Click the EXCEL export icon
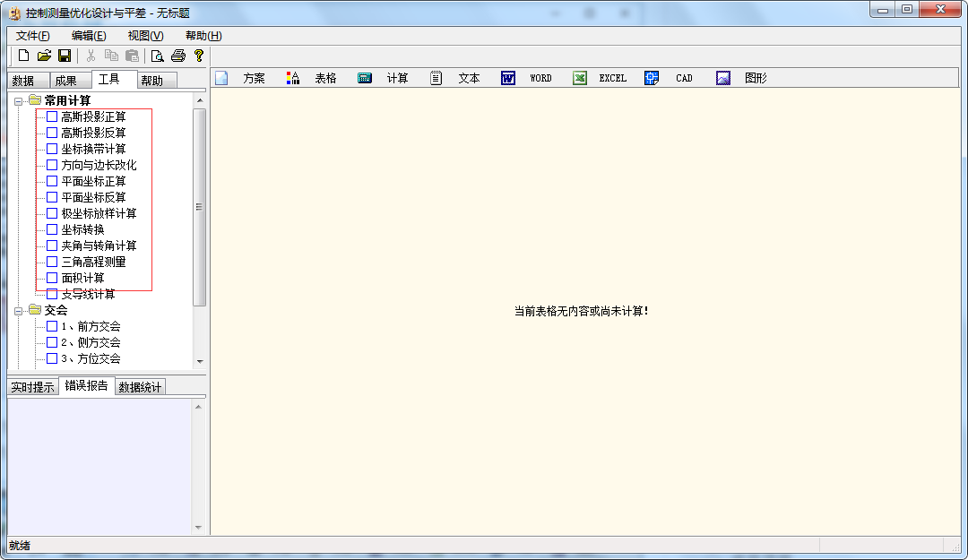968x560 pixels. [580, 78]
